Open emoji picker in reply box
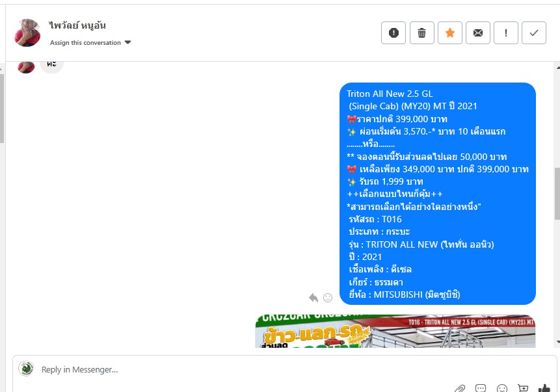The width and height of the screenshot is (560, 392). pyautogui.click(x=501, y=389)
